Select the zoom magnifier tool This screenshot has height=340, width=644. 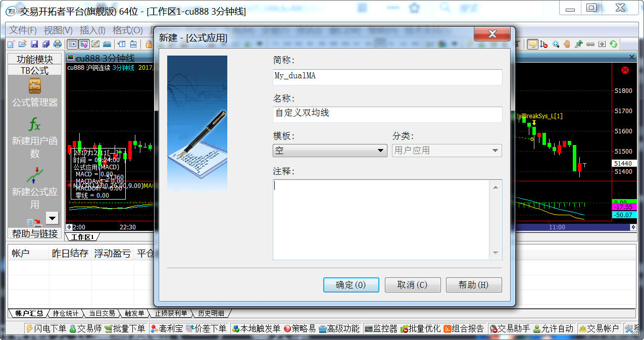pyautogui.click(x=556, y=44)
